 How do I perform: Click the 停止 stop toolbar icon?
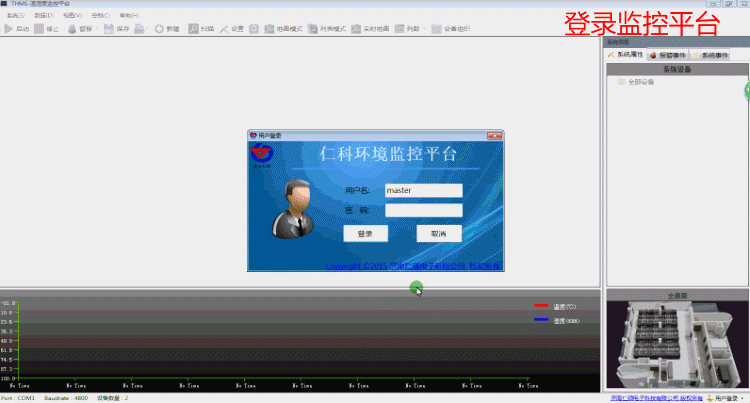coord(39,29)
